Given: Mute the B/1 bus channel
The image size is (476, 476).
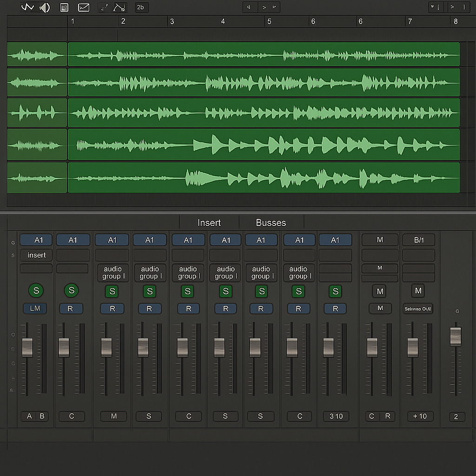Looking at the screenshot, I should [x=418, y=291].
